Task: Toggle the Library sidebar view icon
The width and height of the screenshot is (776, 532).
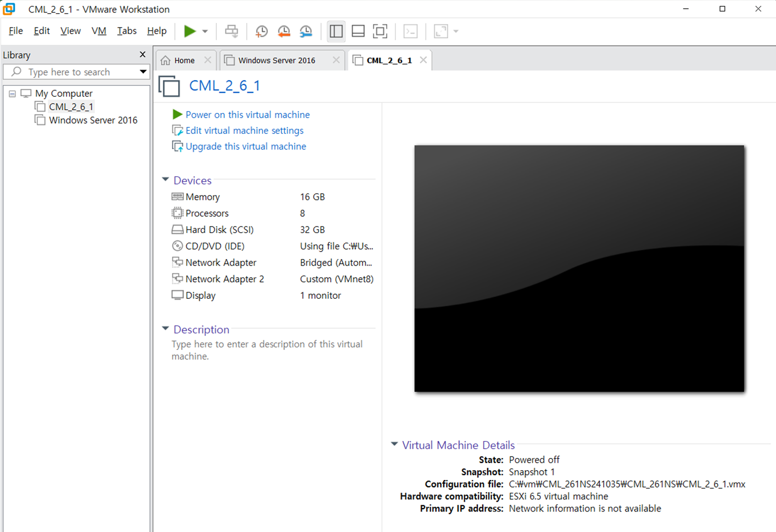Action: click(336, 31)
